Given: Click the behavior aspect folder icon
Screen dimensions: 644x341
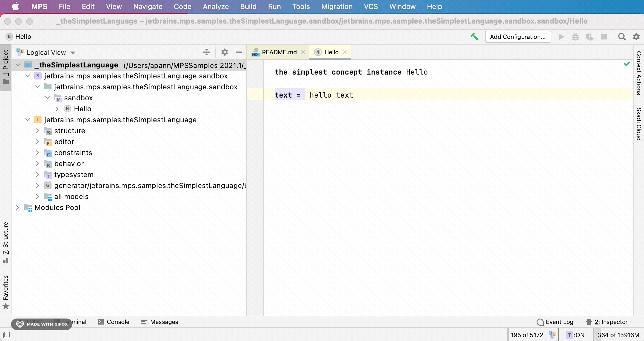Looking at the screenshot, I should coord(48,164).
